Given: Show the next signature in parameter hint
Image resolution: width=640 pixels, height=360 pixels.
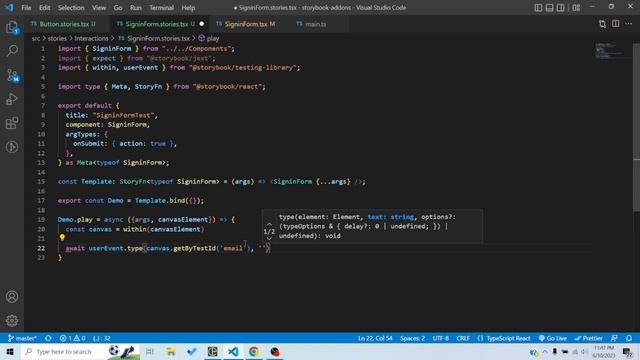Looking at the screenshot, I should [x=269, y=239].
